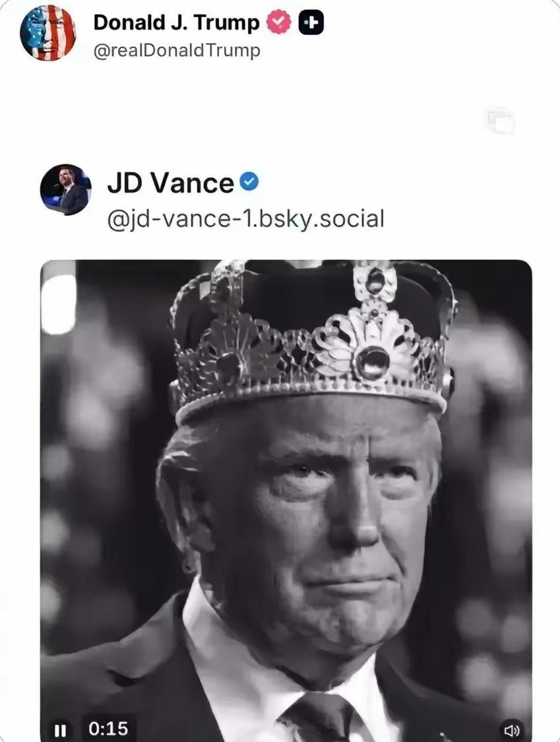Open the JD Vance display name
The image size is (560, 742).
(x=170, y=183)
